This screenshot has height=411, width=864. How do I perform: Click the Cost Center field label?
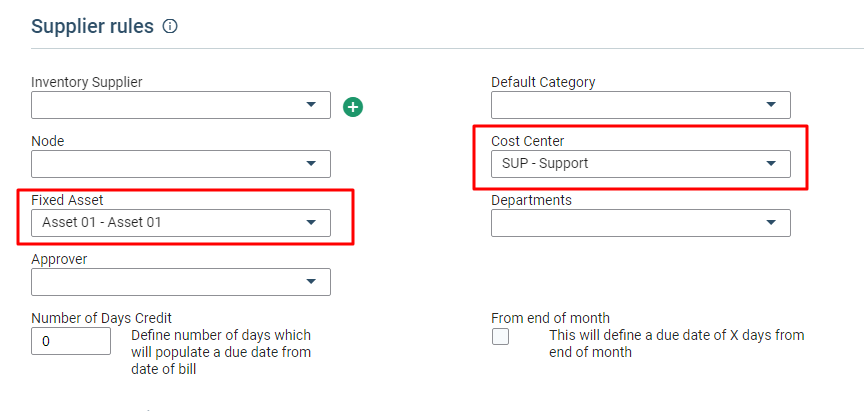[528, 141]
